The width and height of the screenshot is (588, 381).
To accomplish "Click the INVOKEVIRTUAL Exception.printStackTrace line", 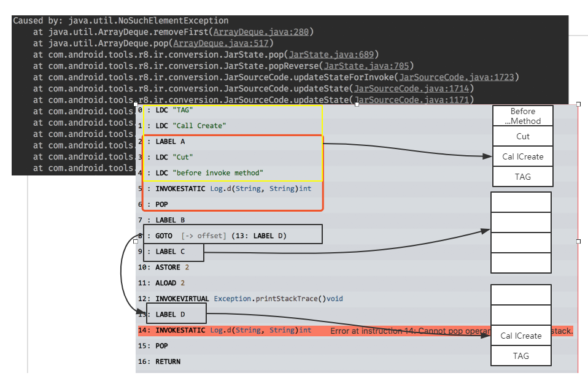I will point(249,299).
